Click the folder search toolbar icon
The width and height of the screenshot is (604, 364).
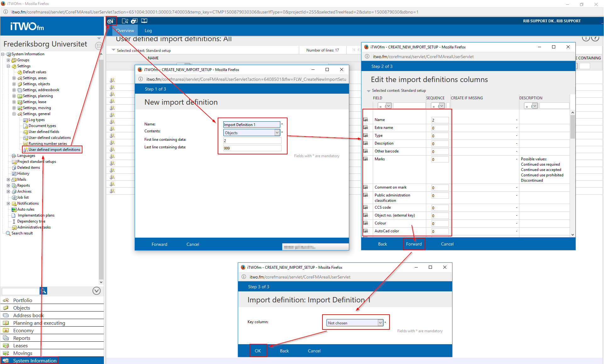coord(125,21)
